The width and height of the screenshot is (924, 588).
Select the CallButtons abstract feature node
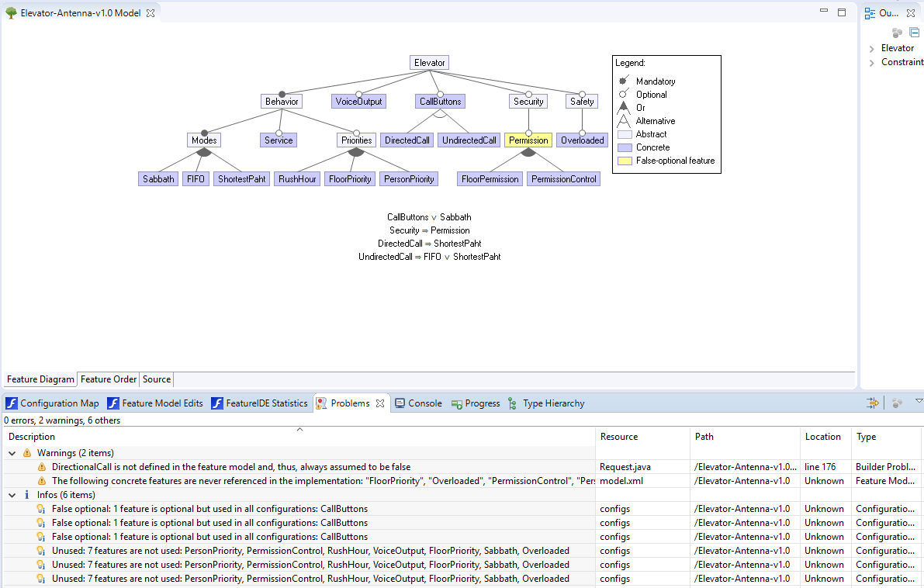pos(440,101)
